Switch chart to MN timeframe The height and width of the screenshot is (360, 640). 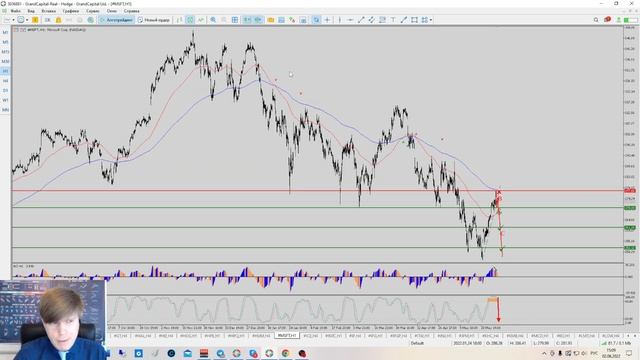(5, 110)
